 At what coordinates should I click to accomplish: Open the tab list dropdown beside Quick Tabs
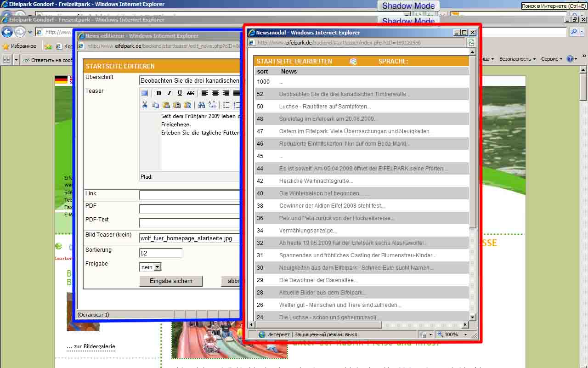(16, 60)
